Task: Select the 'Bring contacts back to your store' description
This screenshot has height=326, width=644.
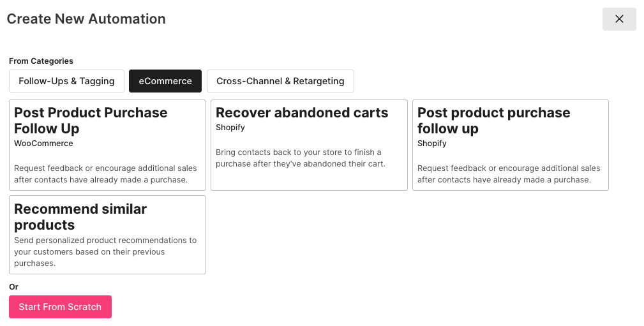Action: (299, 158)
